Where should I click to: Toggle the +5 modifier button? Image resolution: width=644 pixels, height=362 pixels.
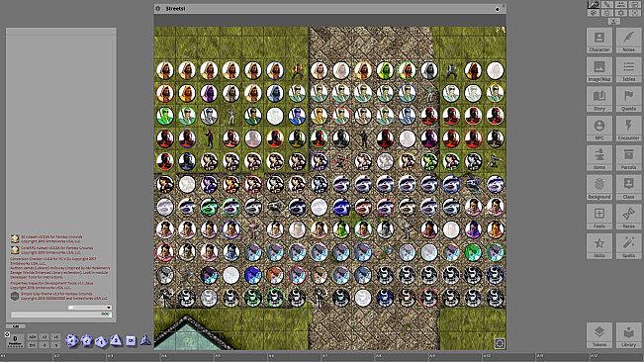point(55,337)
